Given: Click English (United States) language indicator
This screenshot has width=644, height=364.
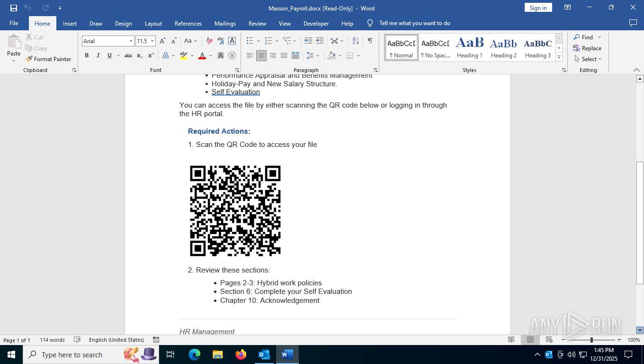Looking at the screenshot, I should 116,340.
